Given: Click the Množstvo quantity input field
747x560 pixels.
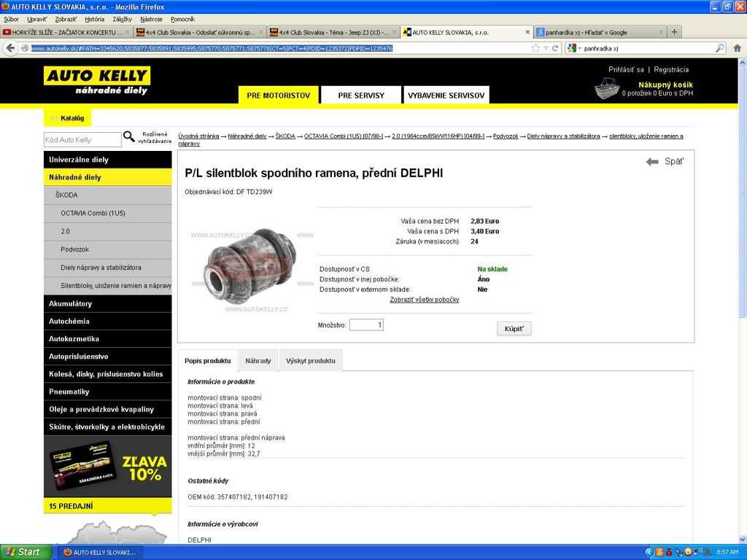Looking at the screenshot, I should point(366,325).
